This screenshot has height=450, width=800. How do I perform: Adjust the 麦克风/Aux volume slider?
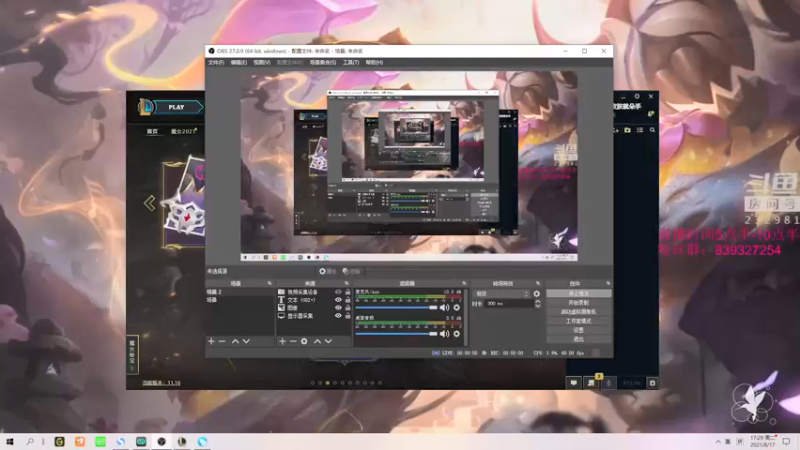(x=396, y=308)
